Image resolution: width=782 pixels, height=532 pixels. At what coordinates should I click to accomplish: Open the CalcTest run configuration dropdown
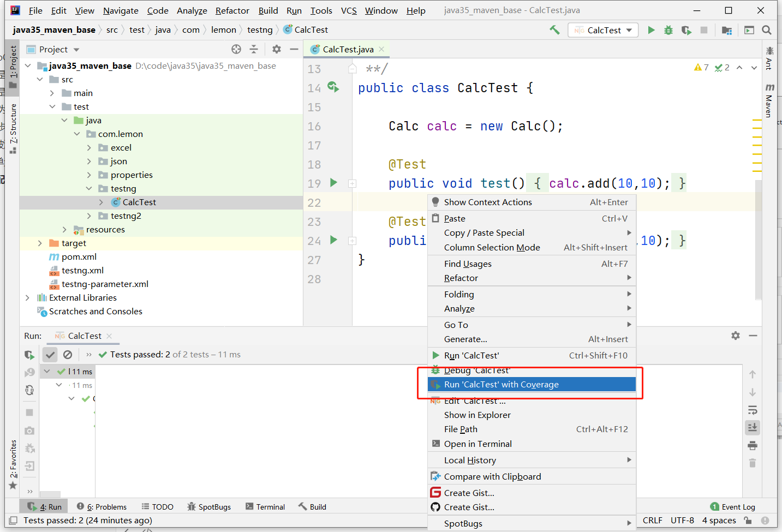pos(602,30)
